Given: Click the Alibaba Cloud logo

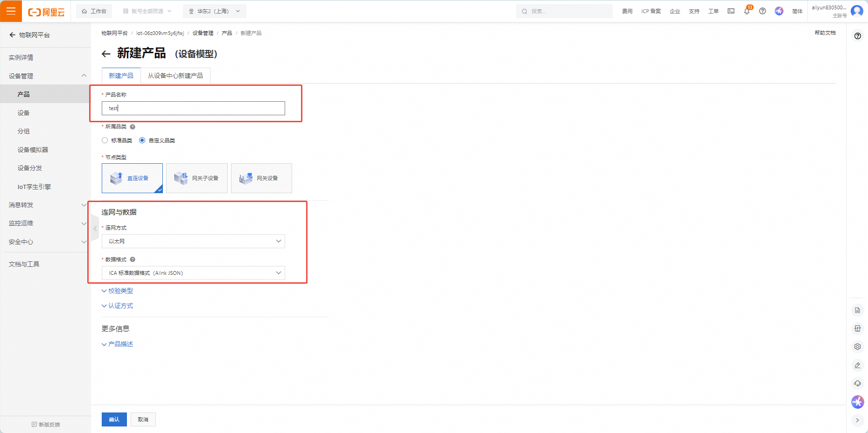Looking at the screenshot, I should point(46,12).
